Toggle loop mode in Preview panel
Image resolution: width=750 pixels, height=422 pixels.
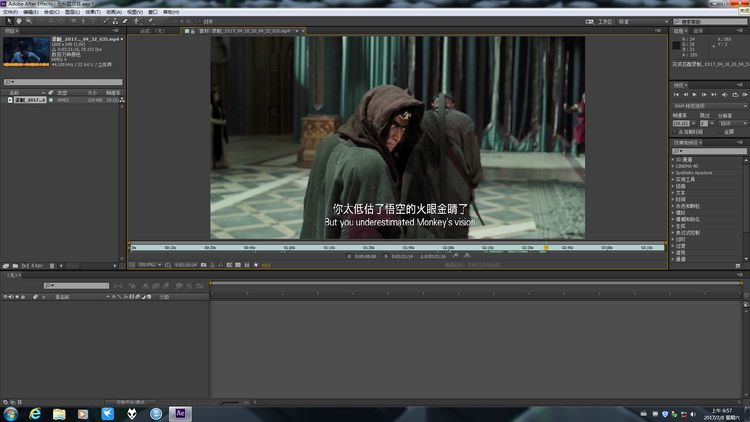tap(735, 95)
